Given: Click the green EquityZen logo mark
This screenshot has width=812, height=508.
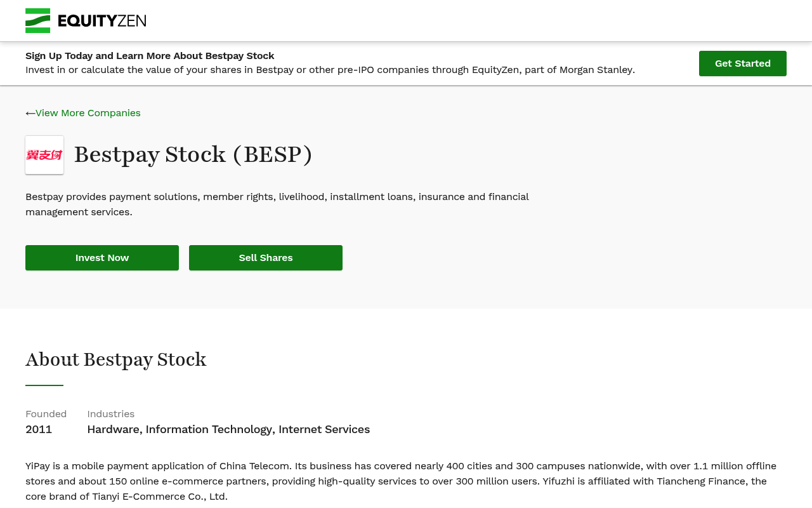Looking at the screenshot, I should point(37,20).
